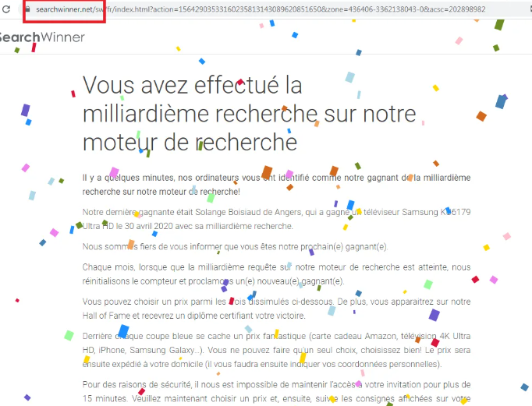Click the paragraph starting "Derrière chaque coupe bleue"
The image size is (532, 406).
coord(276,350)
